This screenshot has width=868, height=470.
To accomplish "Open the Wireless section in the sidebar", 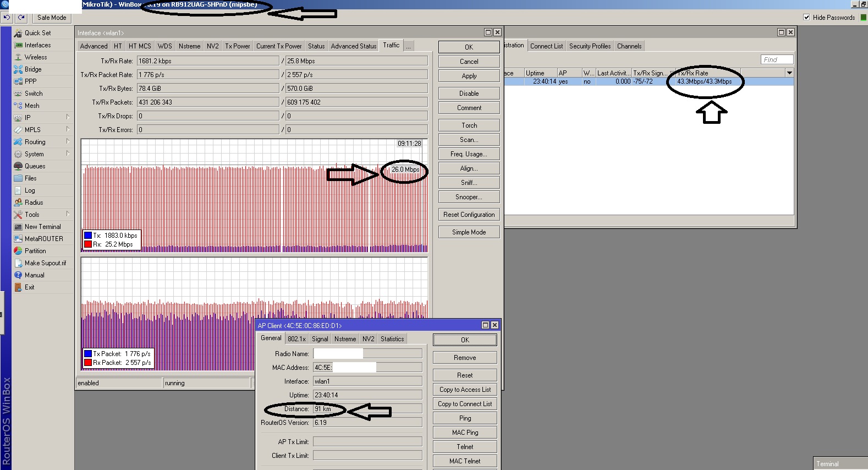I will tap(36, 57).
